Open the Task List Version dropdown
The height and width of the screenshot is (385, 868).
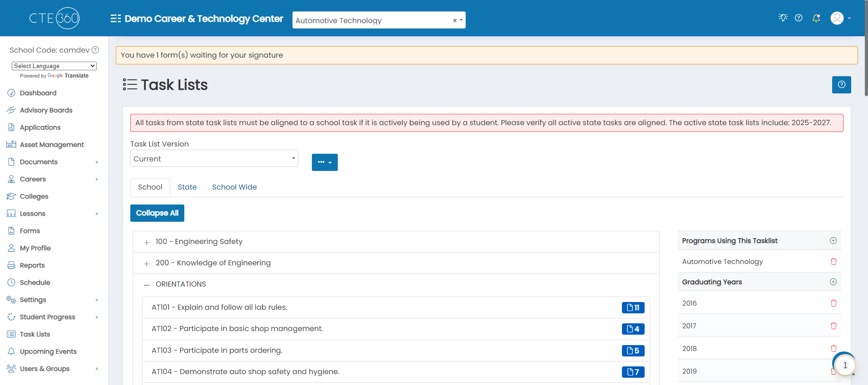pos(214,159)
